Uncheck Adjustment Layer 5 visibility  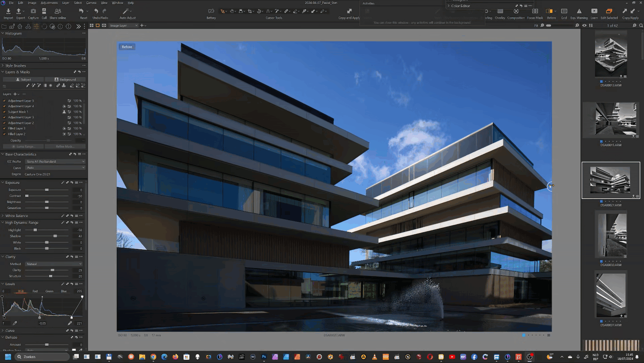(4, 101)
